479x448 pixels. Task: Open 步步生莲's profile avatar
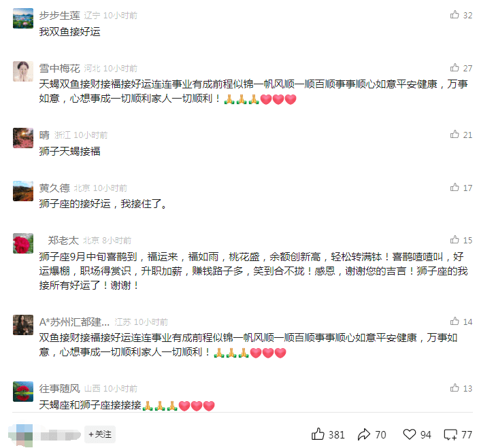point(23,18)
